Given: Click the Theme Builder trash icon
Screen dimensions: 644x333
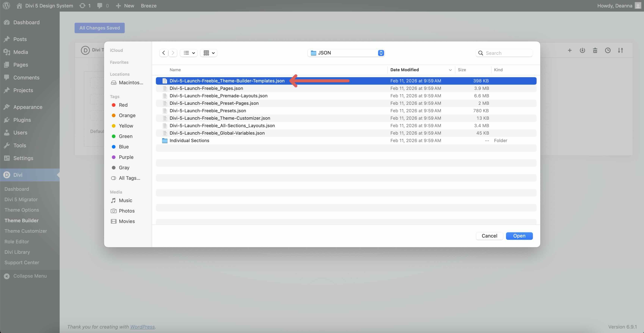Looking at the screenshot, I should tap(595, 50).
